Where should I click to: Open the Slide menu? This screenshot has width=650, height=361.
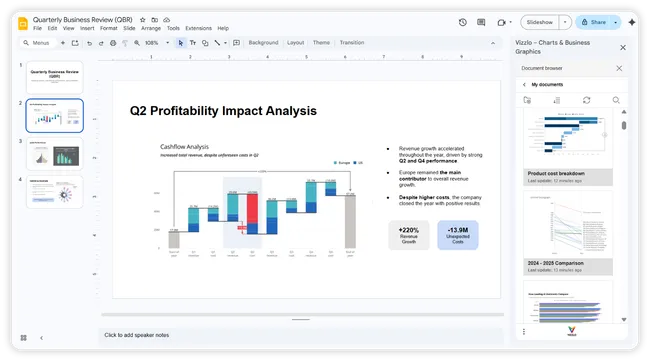129,28
